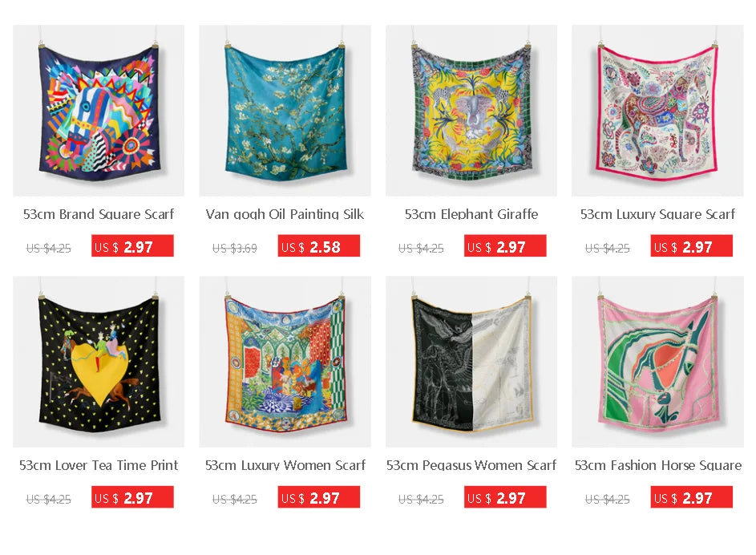Click the '53cm Brand Square Scarf' title
Screen dimensions: 756x555
[99, 214]
